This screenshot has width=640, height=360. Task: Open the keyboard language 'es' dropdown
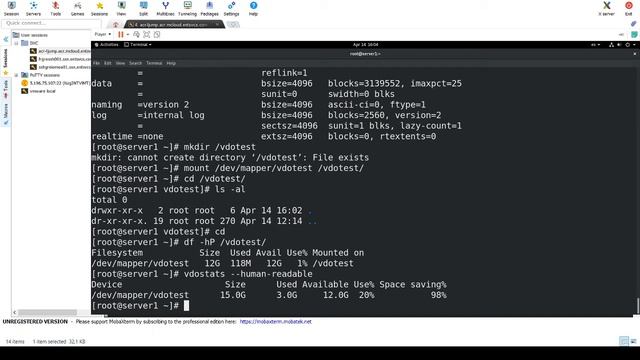(596, 44)
